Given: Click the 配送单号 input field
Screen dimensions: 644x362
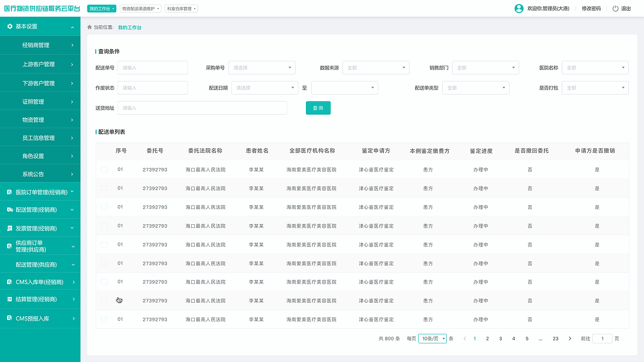Looking at the screenshot, I should [x=152, y=67].
